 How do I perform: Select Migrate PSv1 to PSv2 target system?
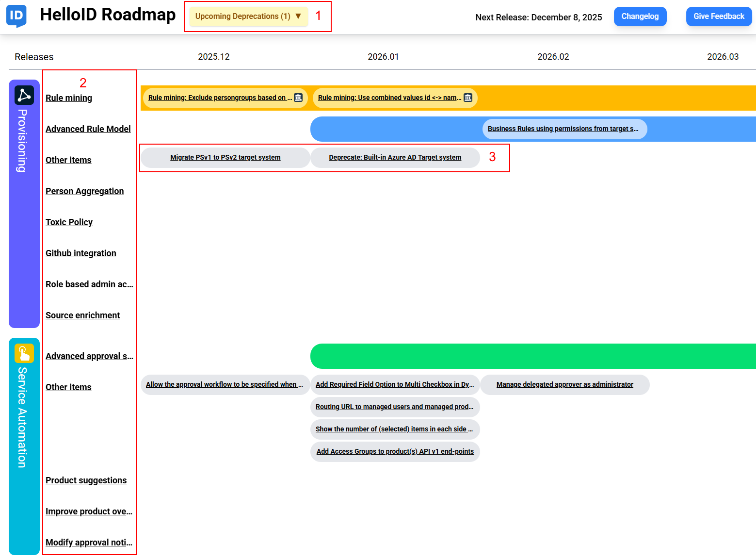click(x=225, y=157)
